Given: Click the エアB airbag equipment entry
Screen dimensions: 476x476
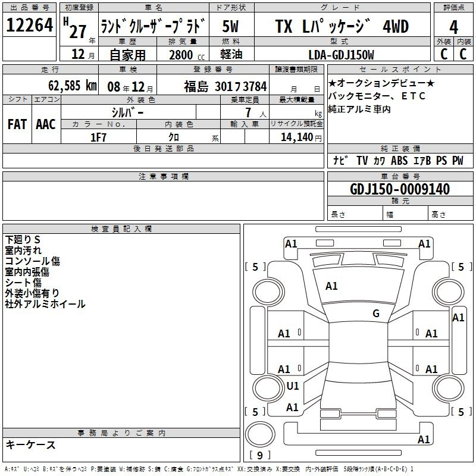Looking at the screenshot, I should tap(422, 161).
